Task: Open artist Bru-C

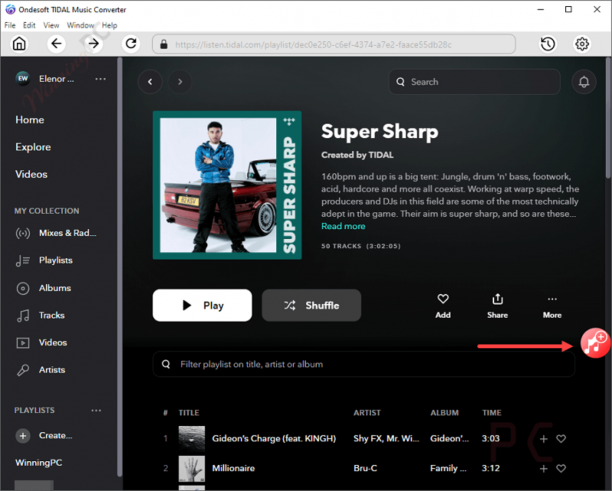Action: 365,468
